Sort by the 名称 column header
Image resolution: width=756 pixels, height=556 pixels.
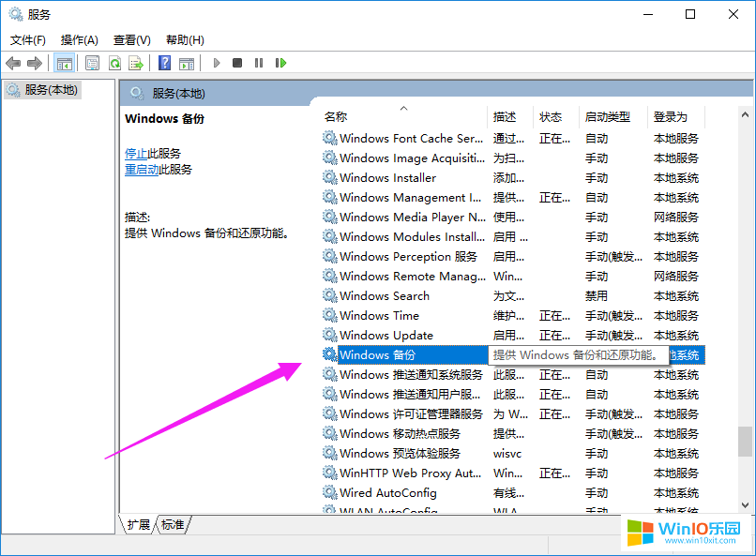pyautogui.click(x=405, y=117)
